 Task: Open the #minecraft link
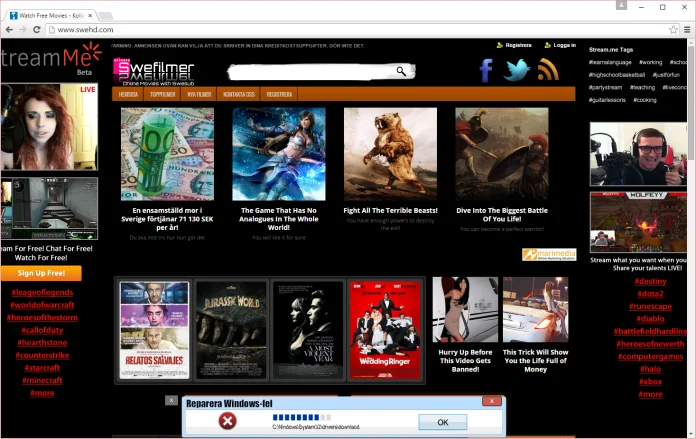(42, 380)
